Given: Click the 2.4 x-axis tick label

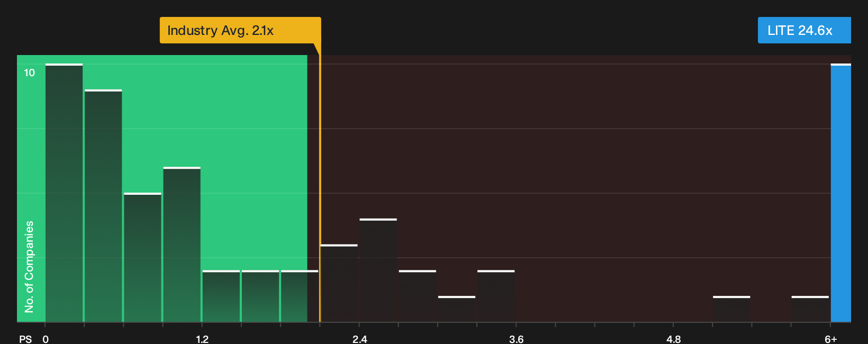Looking at the screenshot, I should point(359,339).
